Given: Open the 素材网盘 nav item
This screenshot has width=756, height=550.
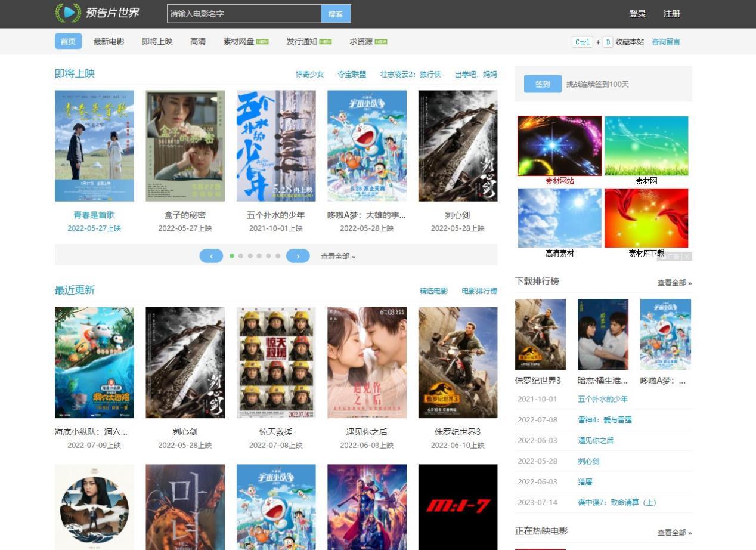Looking at the screenshot, I should (x=246, y=41).
